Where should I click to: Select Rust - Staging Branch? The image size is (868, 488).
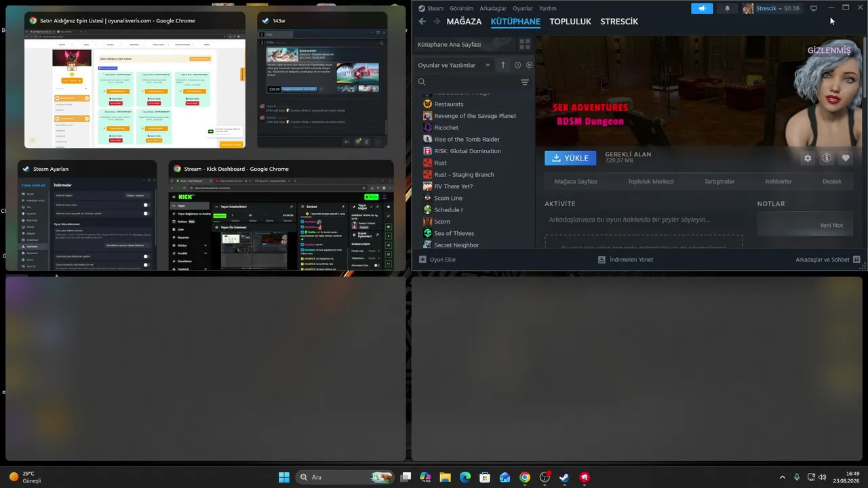[464, 175]
